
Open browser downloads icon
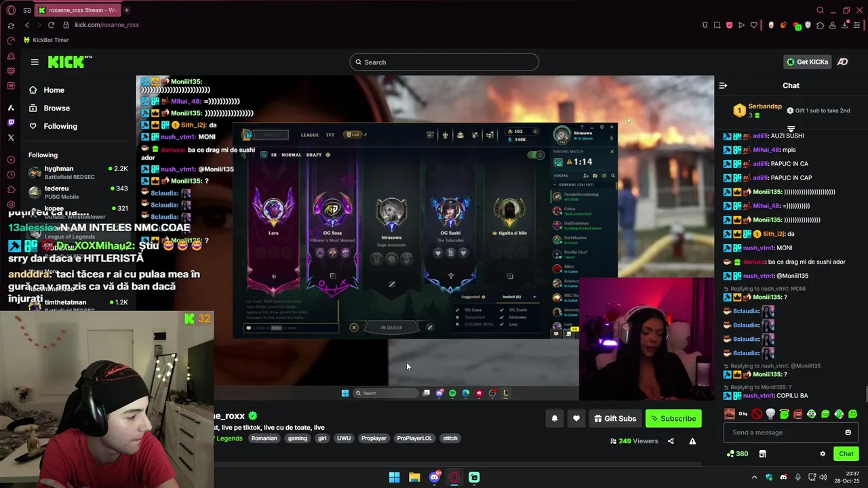coord(845,25)
